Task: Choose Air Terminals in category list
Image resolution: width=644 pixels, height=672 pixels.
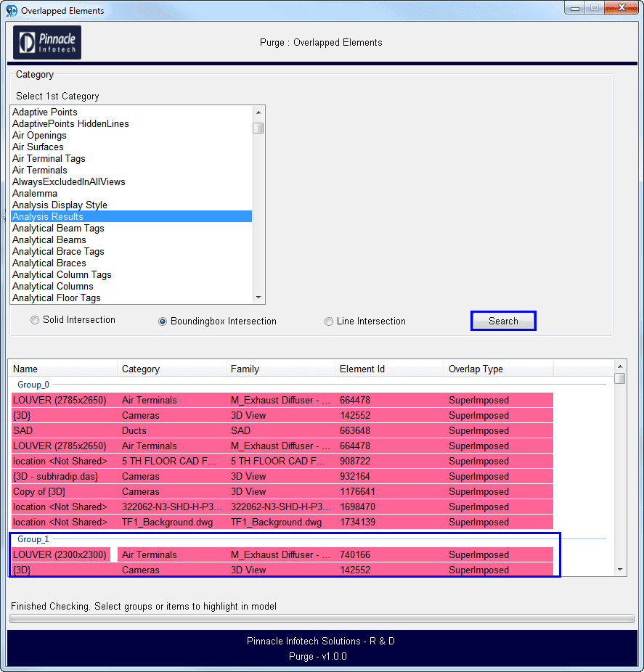Action: (40, 170)
